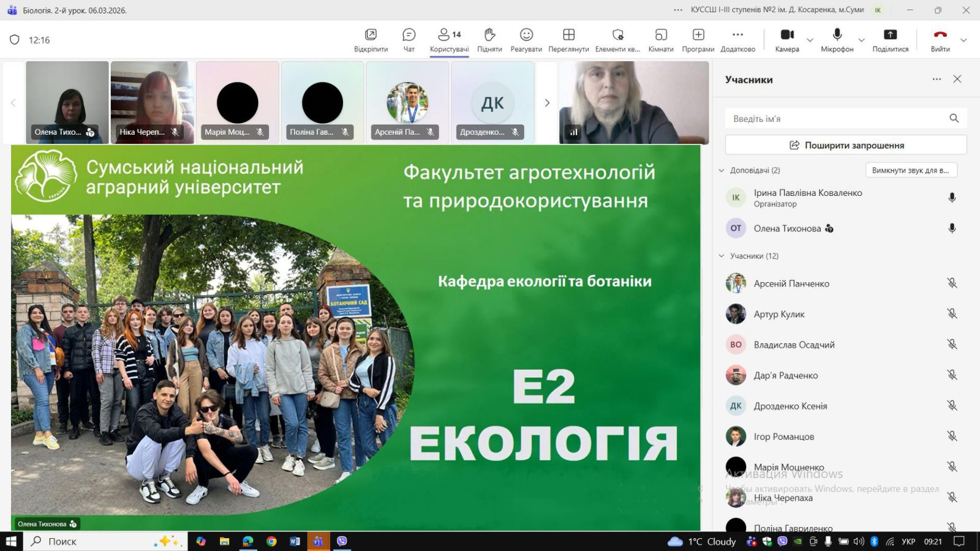
Task: Click the Share (Поділитися) screen icon
Action: pos(890,35)
